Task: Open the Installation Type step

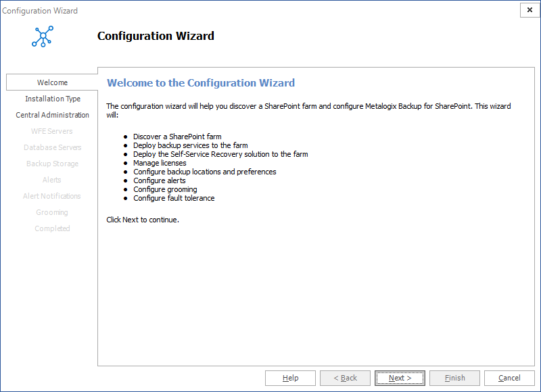Action: pyautogui.click(x=53, y=99)
